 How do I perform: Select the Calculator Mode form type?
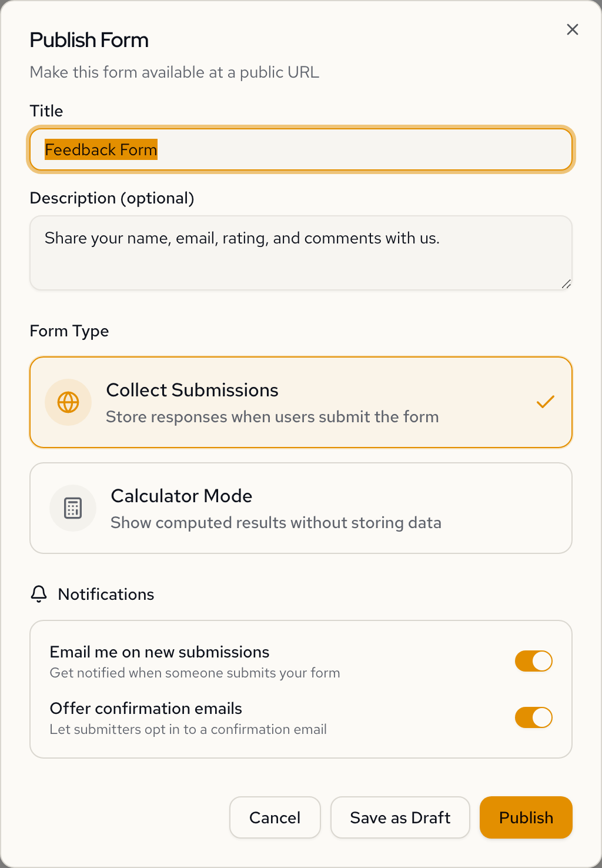point(301,508)
